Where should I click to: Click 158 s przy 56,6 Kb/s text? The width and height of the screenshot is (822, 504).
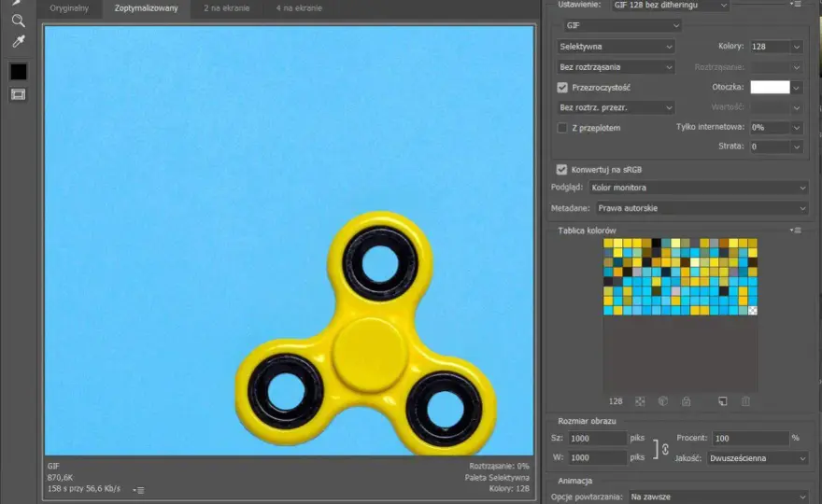pyautogui.click(x=84, y=489)
